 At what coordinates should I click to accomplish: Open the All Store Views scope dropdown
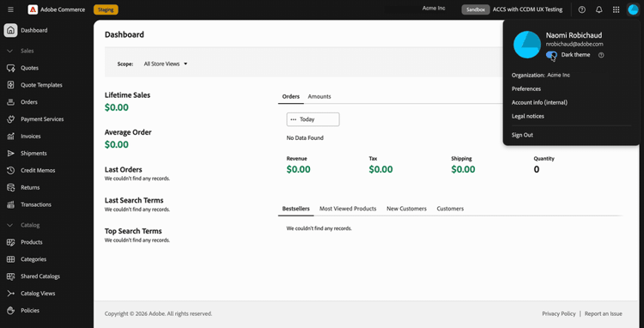166,64
